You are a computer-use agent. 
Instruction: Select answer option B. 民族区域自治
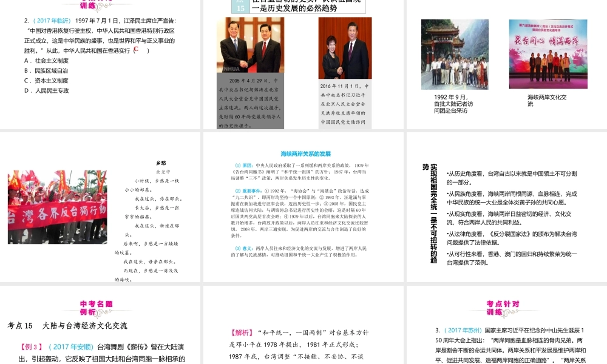pos(46,71)
